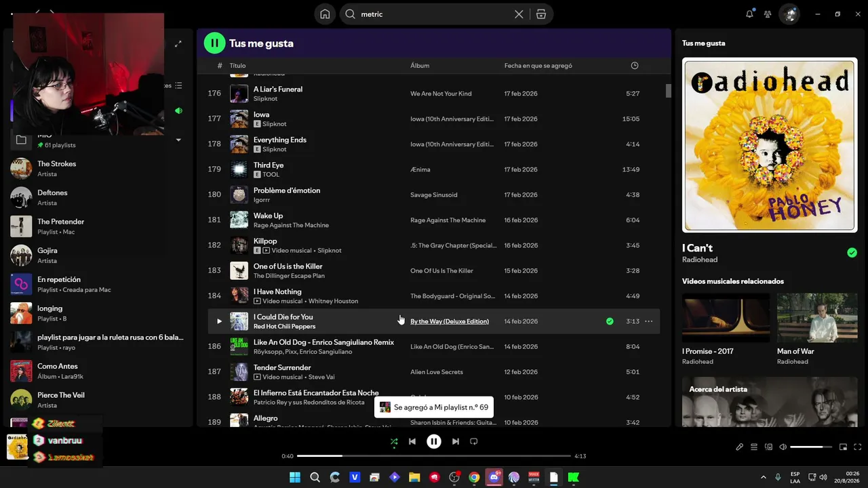Open 'The Pretender' playlist in library
868x488 pixels.
click(x=98, y=226)
